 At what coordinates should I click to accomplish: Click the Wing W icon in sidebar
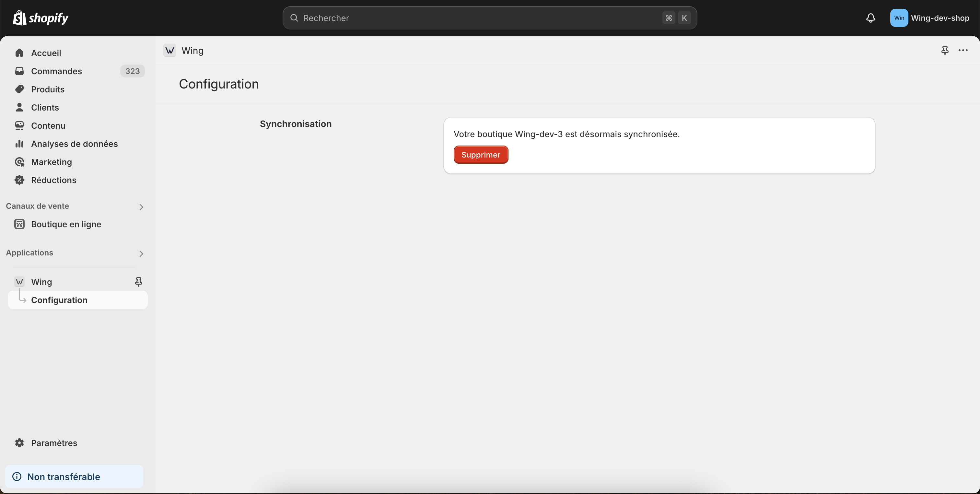19,282
